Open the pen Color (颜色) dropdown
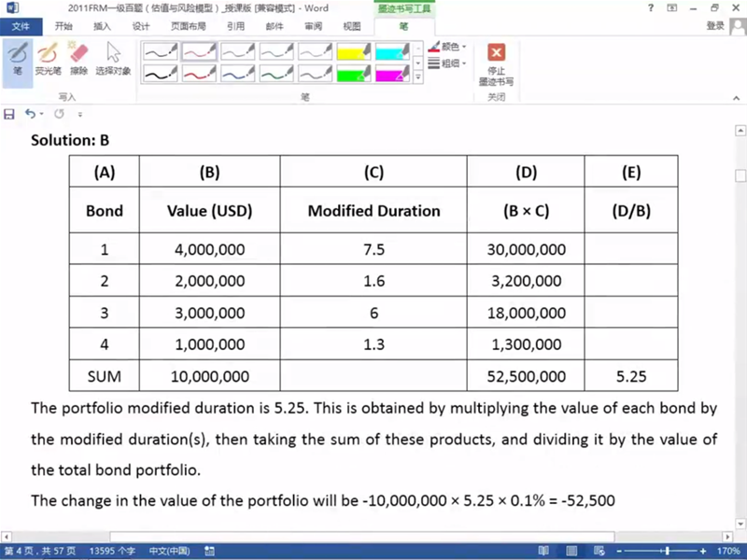Screen dimensions: 747x560 pyautogui.click(x=448, y=46)
